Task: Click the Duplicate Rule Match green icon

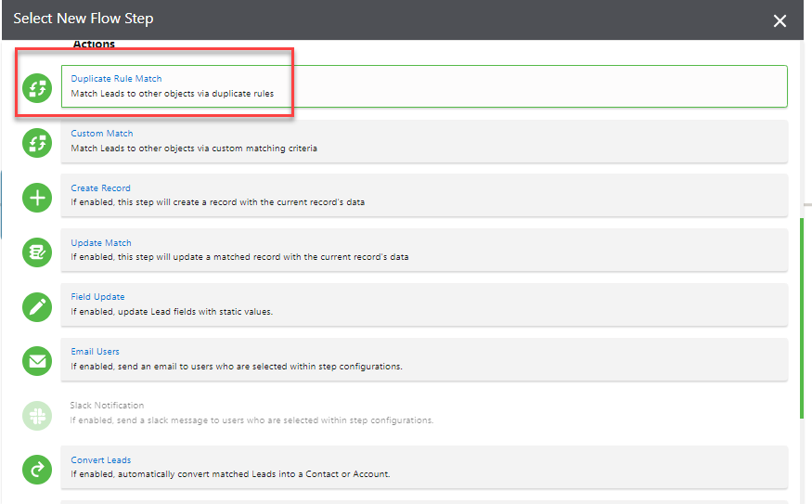Action: pyautogui.click(x=37, y=88)
